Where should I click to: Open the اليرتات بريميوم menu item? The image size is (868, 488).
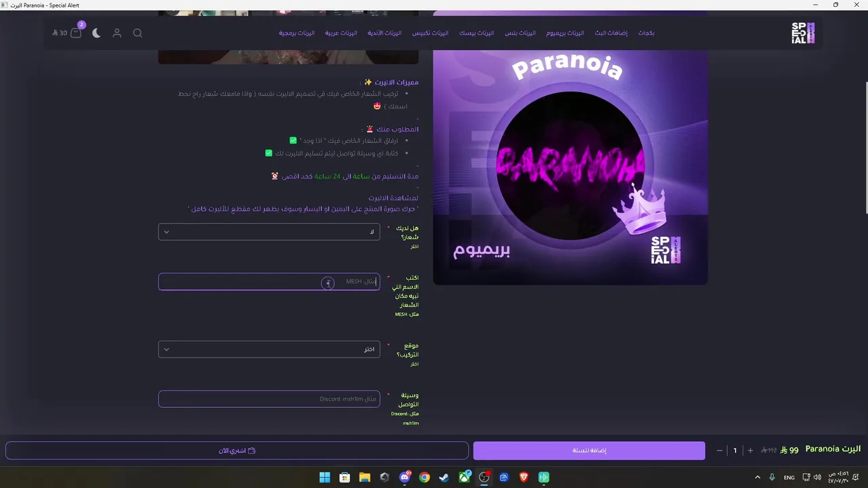pyautogui.click(x=565, y=33)
